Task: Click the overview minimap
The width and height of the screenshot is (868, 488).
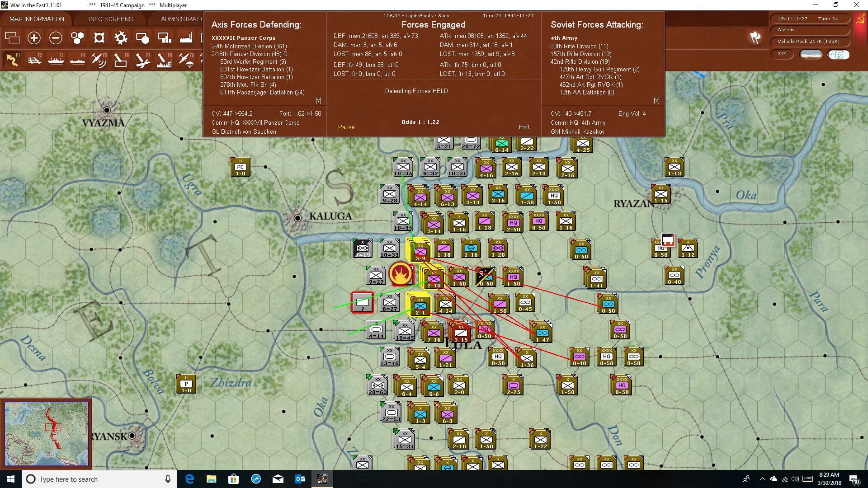Action: click(46, 434)
